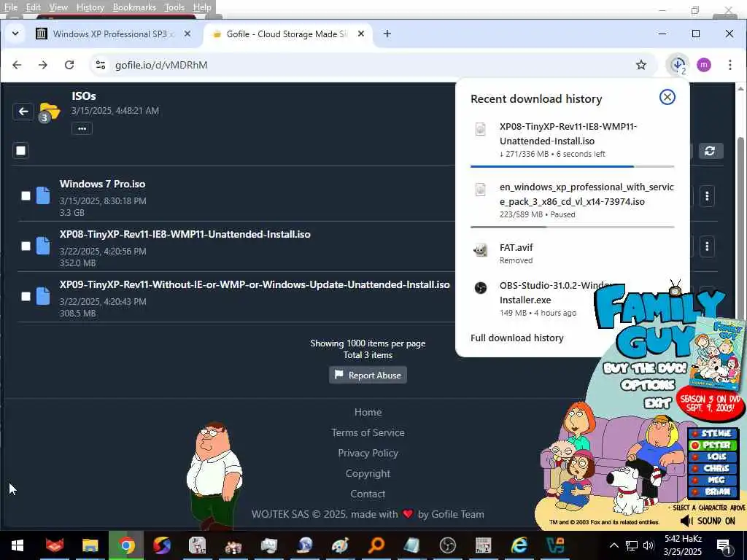Go back from the ISOs folder
The width and height of the screenshot is (747, 560).
[x=23, y=112]
